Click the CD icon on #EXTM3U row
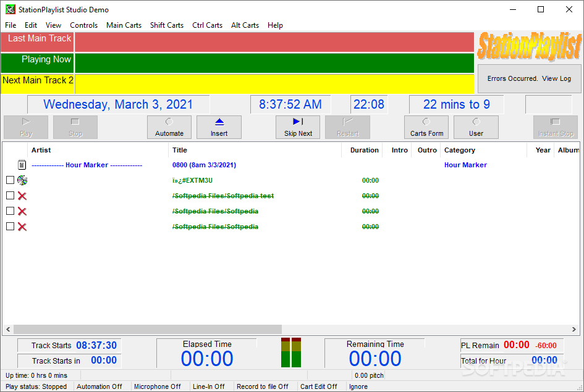 tap(22, 180)
